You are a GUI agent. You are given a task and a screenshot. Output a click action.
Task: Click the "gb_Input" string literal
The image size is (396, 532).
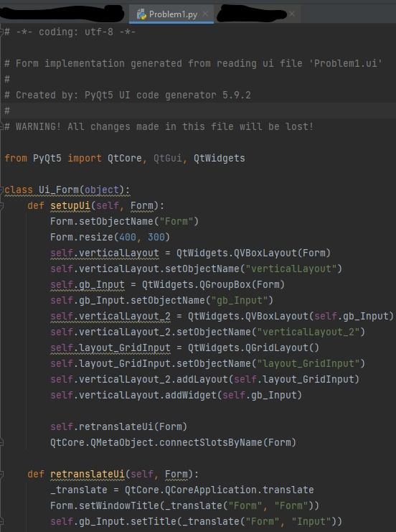(239, 300)
